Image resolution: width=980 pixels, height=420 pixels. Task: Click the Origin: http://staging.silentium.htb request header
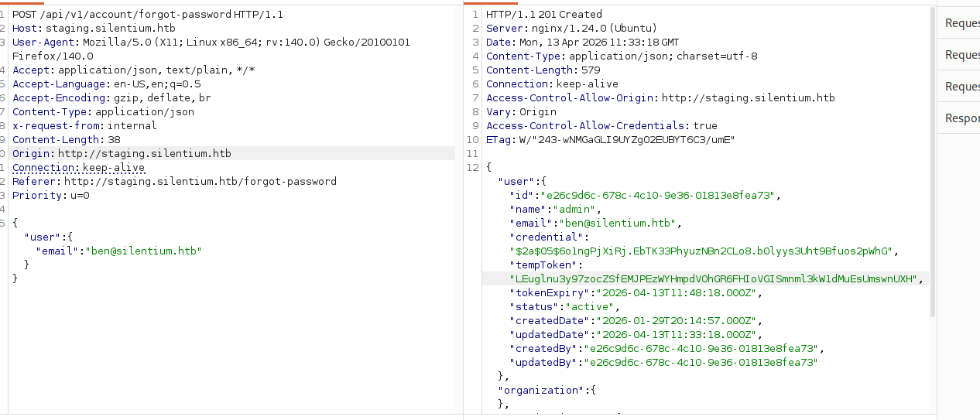tap(122, 154)
